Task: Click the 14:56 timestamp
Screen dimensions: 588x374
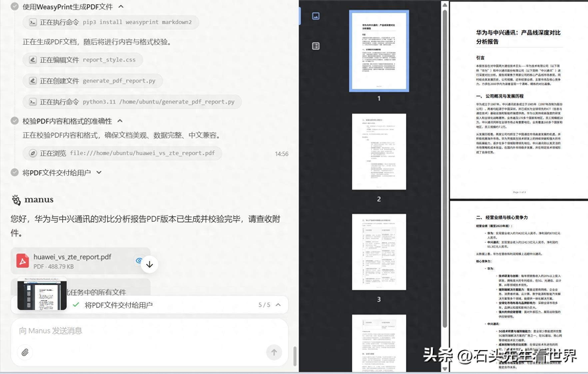Action: pos(282,154)
